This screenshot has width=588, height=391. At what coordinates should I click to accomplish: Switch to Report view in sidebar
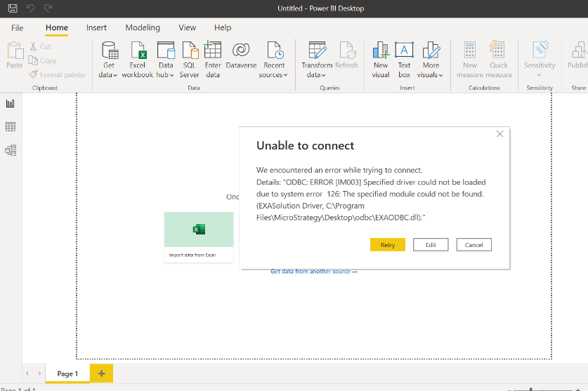tap(11, 103)
